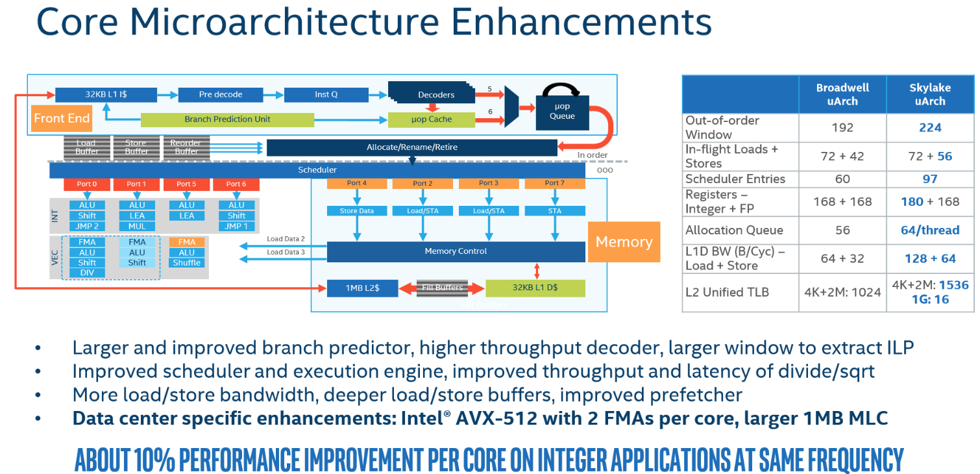Click the Decoders block
Viewport: 980px width, 474px height.
(x=432, y=94)
